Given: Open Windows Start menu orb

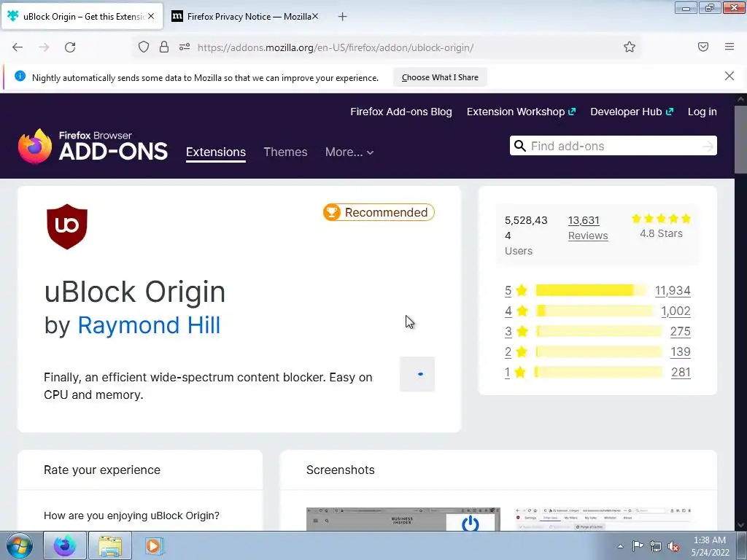Looking at the screenshot, I should 20,545.
